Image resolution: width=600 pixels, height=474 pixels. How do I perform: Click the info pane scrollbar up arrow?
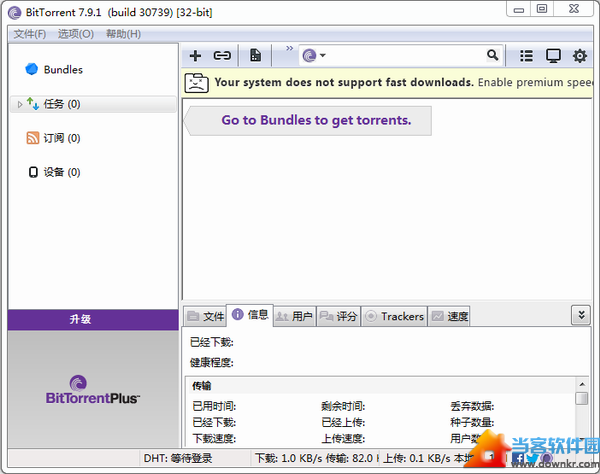click(582, 384)
